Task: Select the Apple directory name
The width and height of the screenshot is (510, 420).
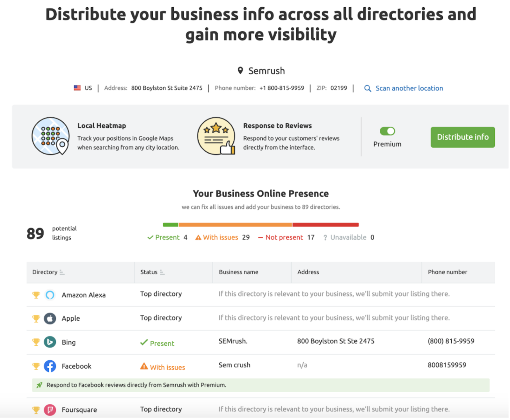Action: tap(71, 318)
